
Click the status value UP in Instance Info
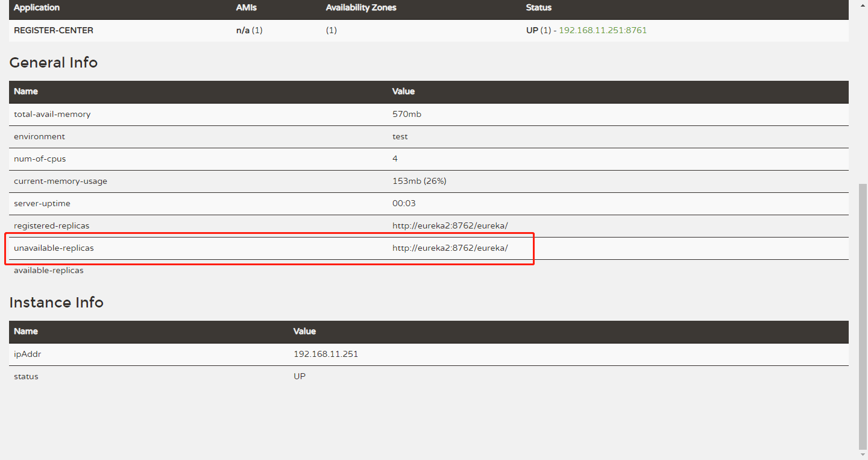300,376
